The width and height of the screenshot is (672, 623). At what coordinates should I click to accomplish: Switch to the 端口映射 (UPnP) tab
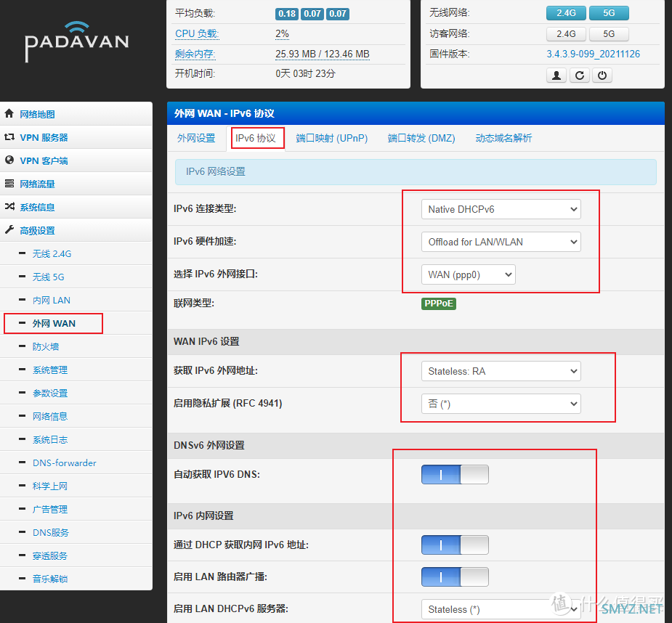[332, 138]
